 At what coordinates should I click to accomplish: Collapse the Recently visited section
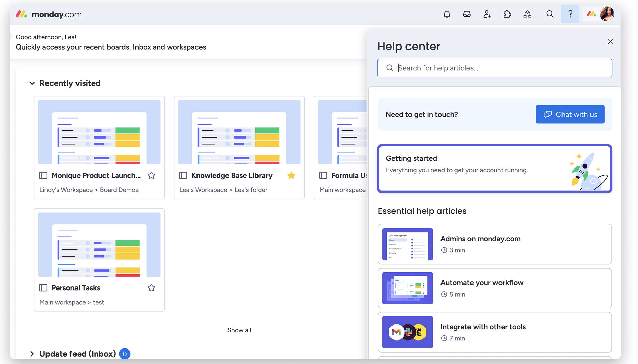coord(32,83)
